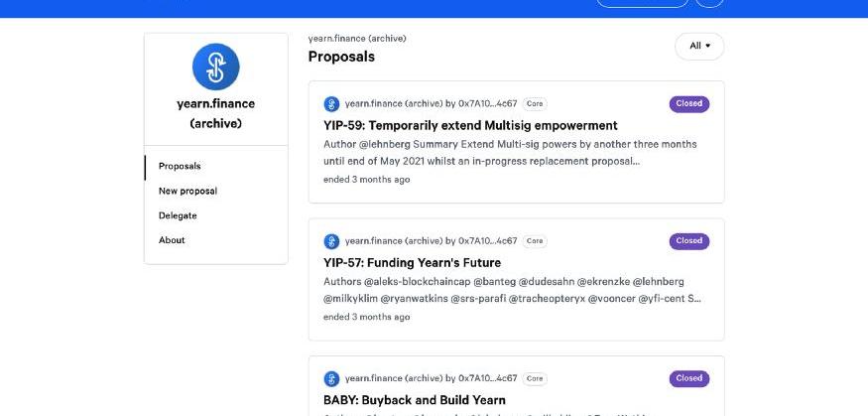Click the Core tag on the YIP-59 proposal
The width and height of the screenshot is (868, 416).
tap(535, 103)
